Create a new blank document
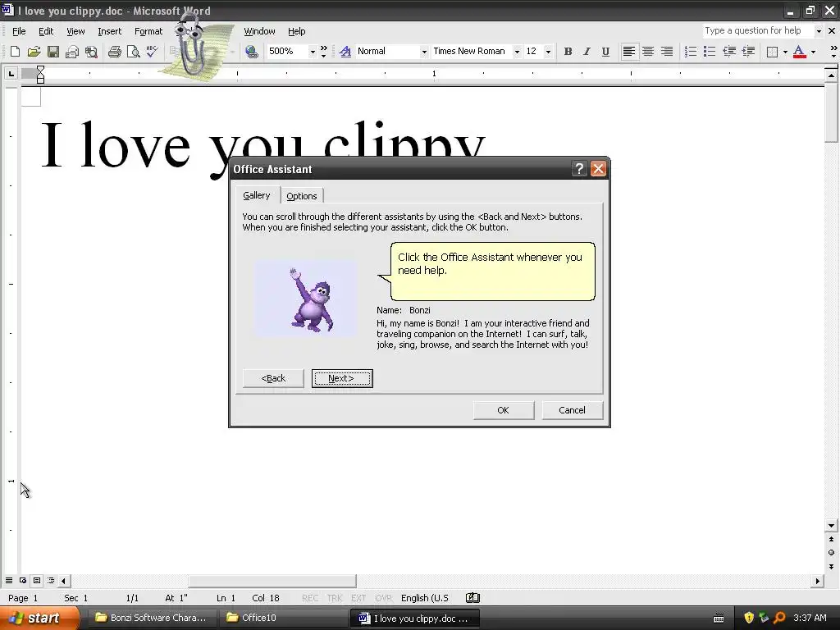 [15, 52]
